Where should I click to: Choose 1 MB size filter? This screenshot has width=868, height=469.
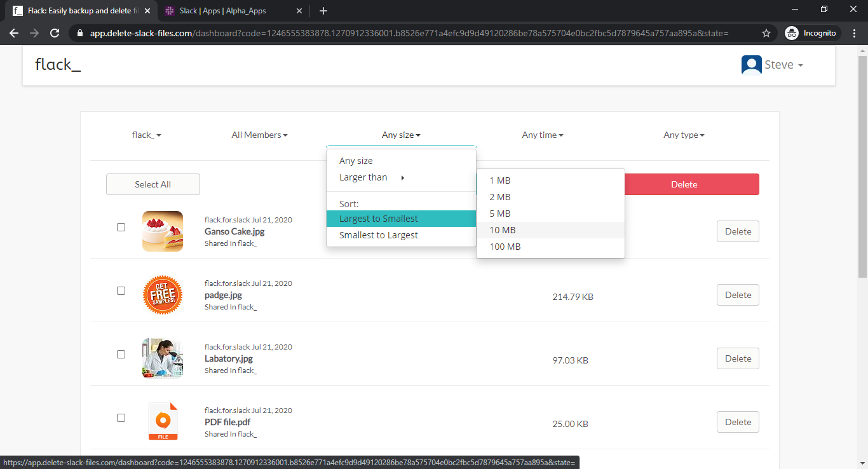pos(550,180)
